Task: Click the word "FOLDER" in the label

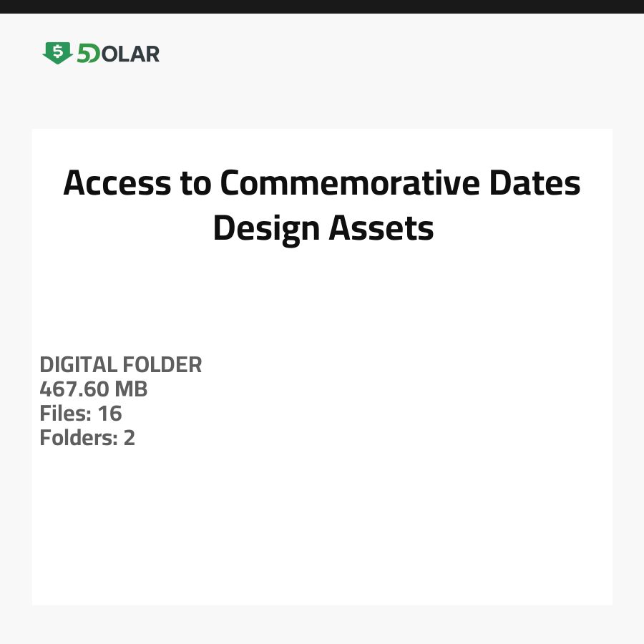Action: tap(162, 365)
